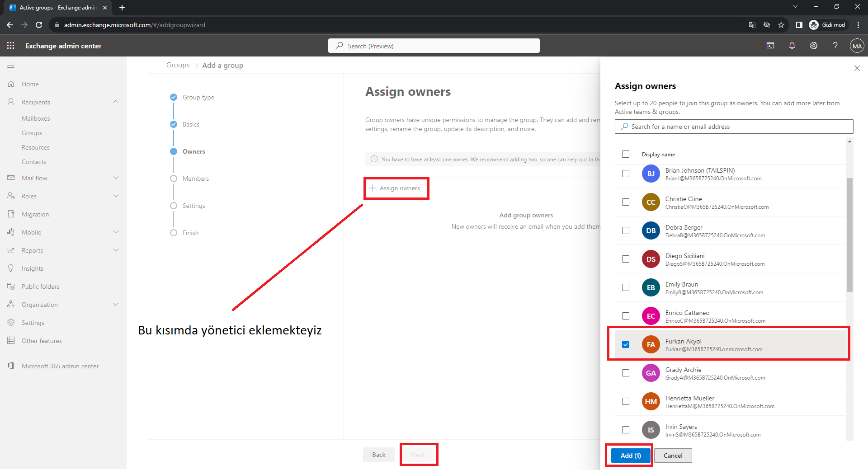Open the notifications bell icon

pyautogui.click(x=792, y=46)
